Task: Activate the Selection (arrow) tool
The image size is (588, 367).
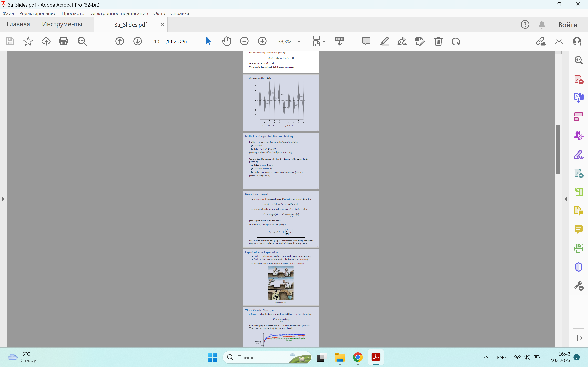Action: (x=208, y=41)
